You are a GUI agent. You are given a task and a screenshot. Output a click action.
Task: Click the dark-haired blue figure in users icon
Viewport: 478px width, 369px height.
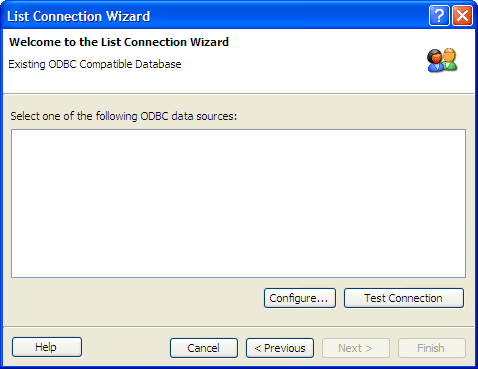(435, 61)
